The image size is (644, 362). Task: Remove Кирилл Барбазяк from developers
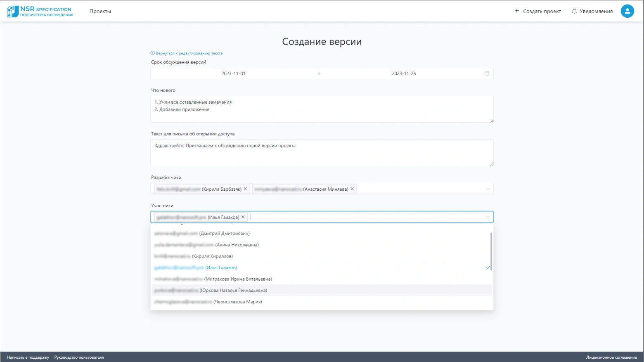point(245,189)
